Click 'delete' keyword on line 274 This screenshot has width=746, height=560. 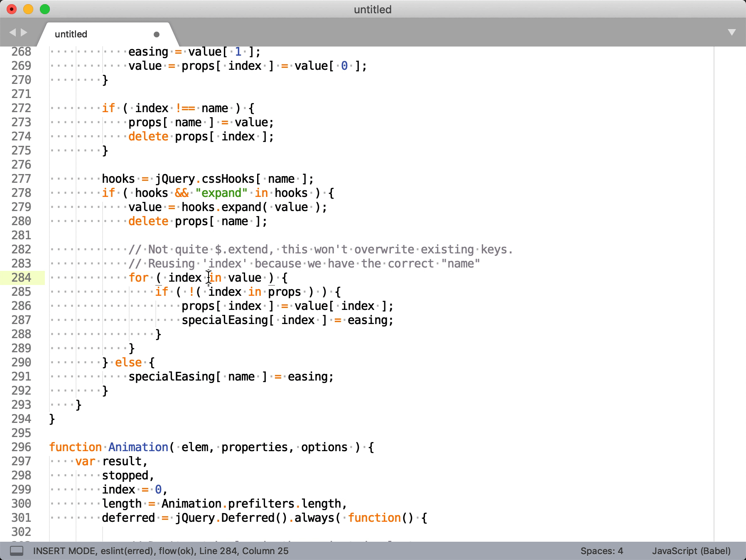pyautogui.click(x=148, y=136)
